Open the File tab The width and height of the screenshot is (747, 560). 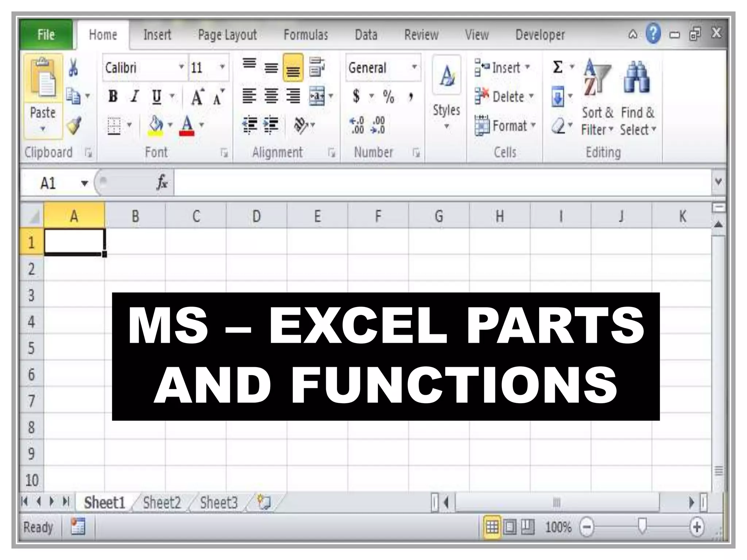click(x=46, y=35)
